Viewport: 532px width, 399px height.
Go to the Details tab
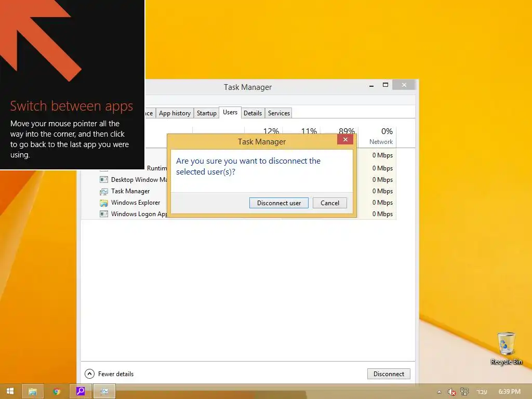tap(253, 113)
